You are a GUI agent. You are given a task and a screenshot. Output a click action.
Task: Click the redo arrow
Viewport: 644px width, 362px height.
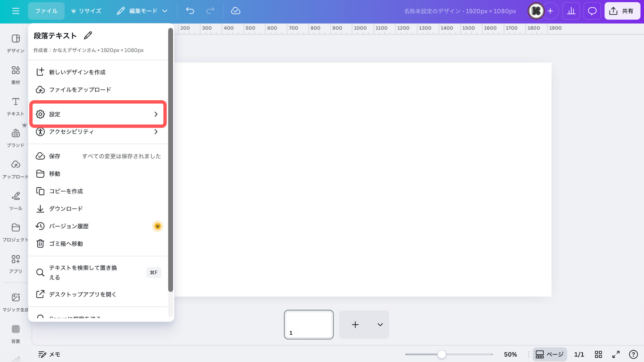(210, 11)
